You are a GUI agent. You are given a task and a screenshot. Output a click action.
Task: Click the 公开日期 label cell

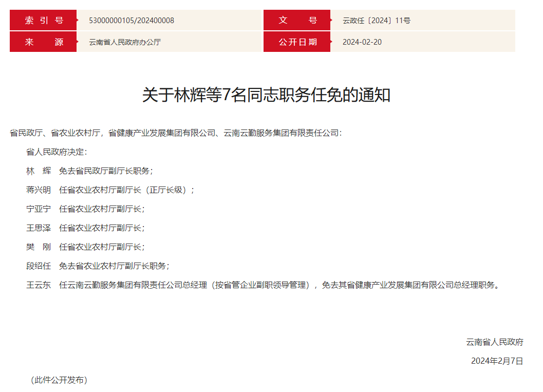(297, 42)
